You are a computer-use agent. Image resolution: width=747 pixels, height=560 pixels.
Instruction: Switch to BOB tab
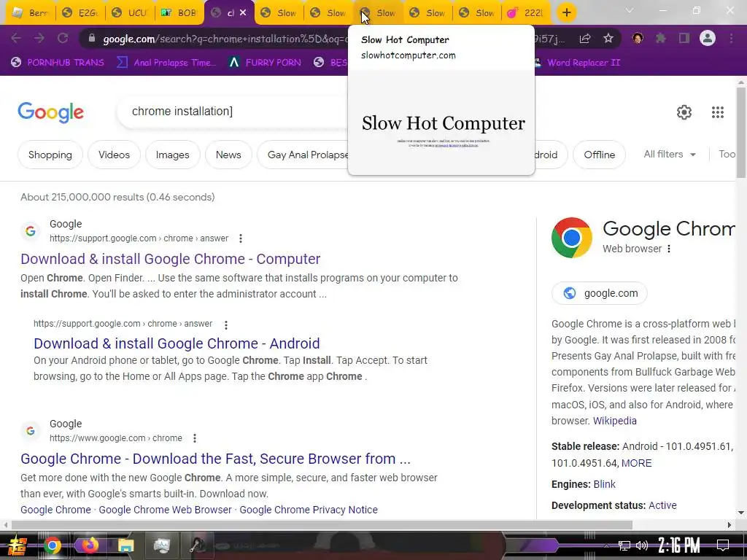(x=179, y=13)
